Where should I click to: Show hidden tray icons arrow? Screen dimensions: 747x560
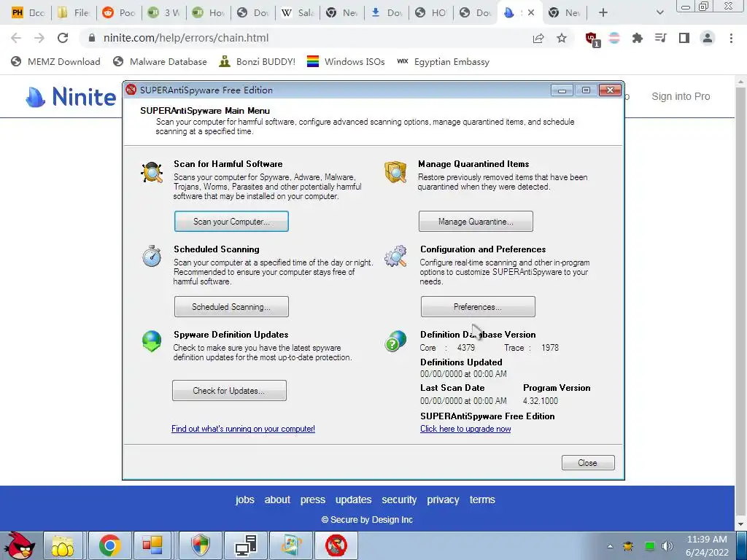610,546
